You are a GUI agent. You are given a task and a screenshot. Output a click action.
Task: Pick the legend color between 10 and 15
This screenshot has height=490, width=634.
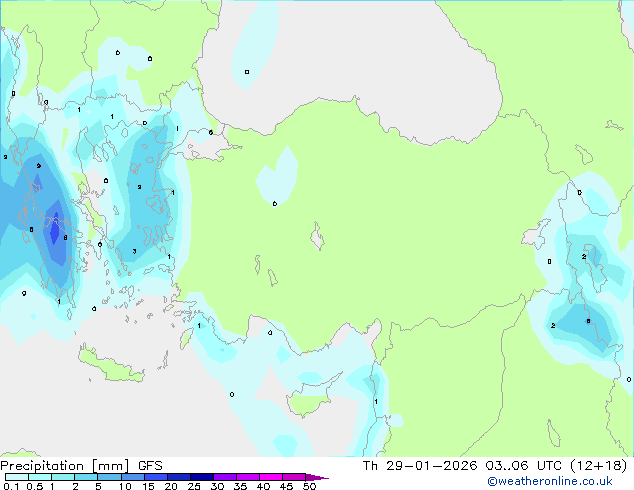(x=133, y=477)
